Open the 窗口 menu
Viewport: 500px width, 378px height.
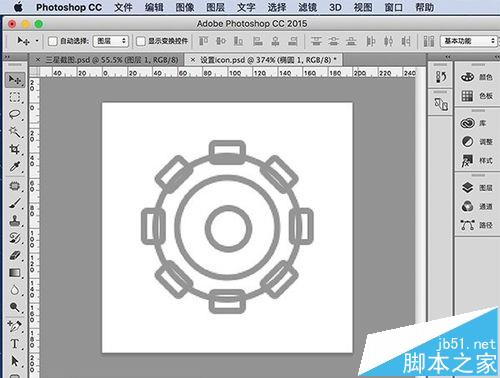(394, 7)
